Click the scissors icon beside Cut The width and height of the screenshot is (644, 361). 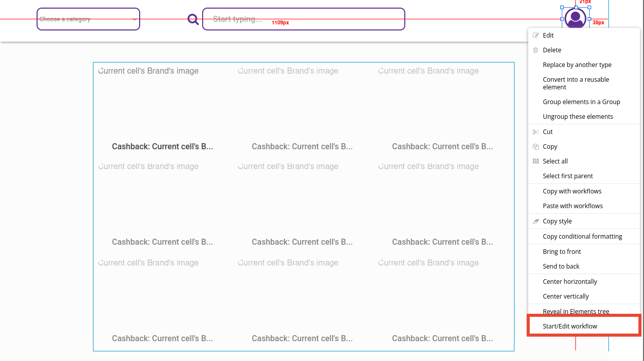[535, 132]
